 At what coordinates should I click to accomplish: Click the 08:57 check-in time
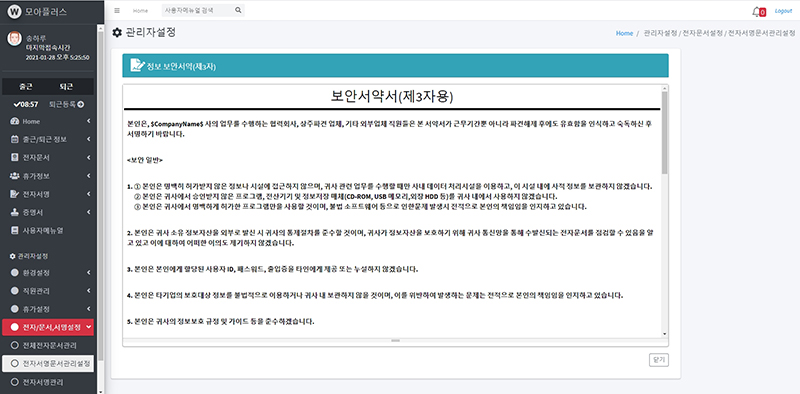click(x=27, y=104)
